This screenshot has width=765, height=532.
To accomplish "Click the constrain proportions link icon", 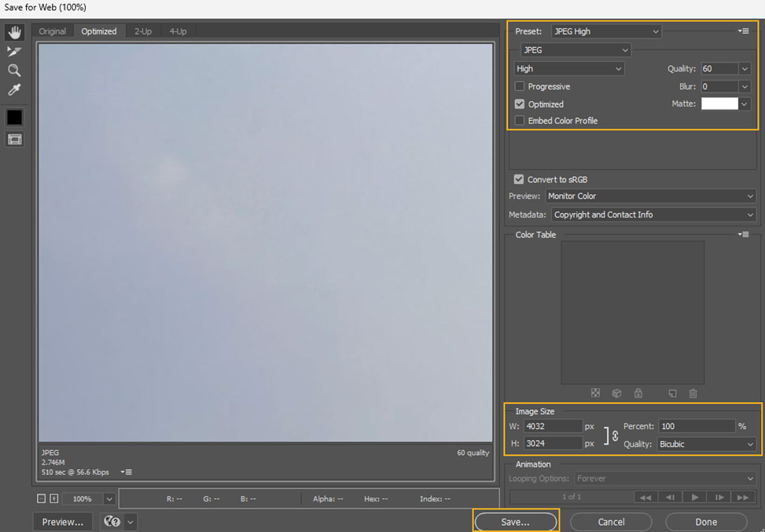I will point(615,435).
